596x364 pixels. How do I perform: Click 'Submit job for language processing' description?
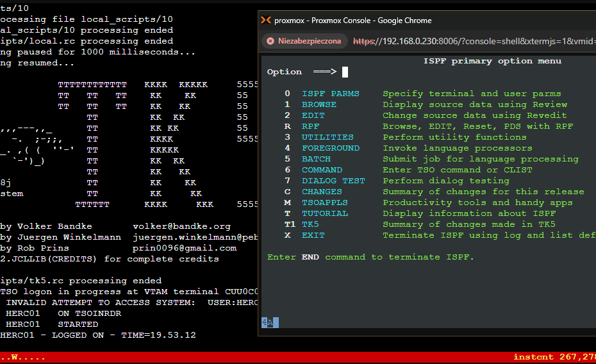(x=481, y=159)
